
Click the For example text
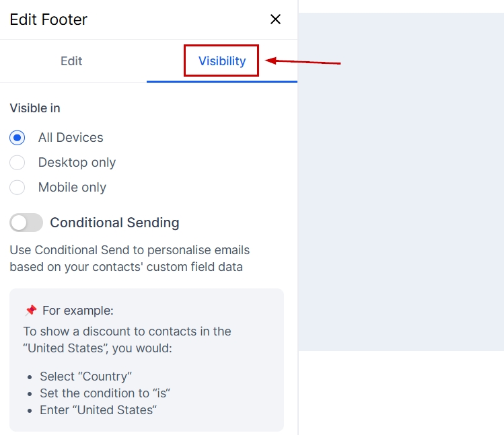pyautogui.click(x=78, y=311)
